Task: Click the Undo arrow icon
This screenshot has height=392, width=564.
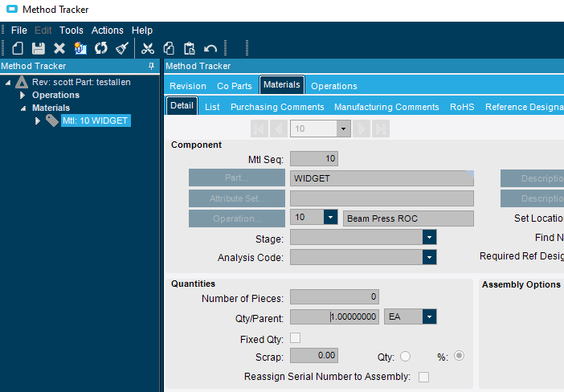Action: pyautogui.click(x=210, y=48)
